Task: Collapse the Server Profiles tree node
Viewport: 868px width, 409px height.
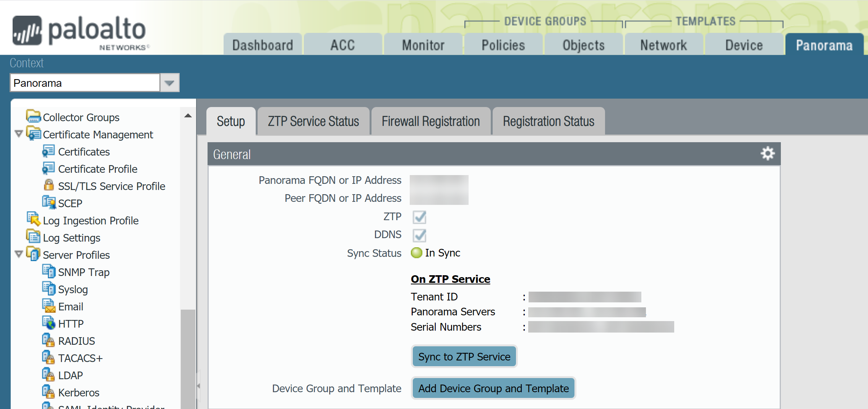Action: [18, 254]
